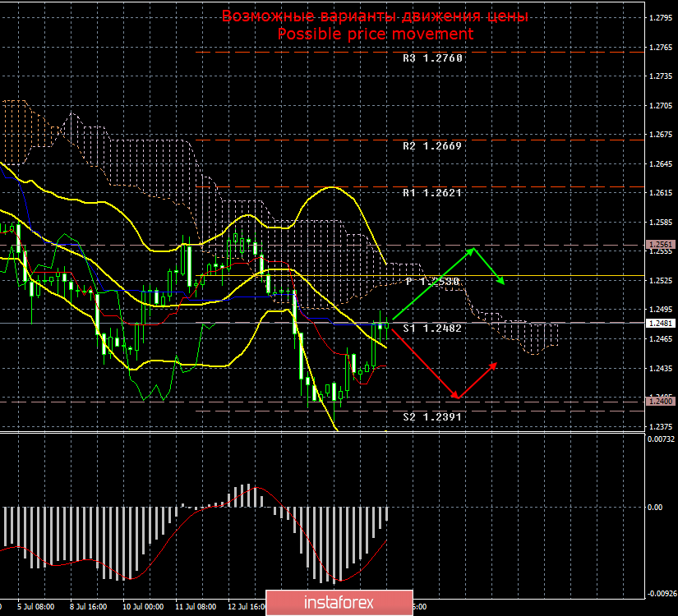Click the 1.2735 price axis value

point(661,76)
